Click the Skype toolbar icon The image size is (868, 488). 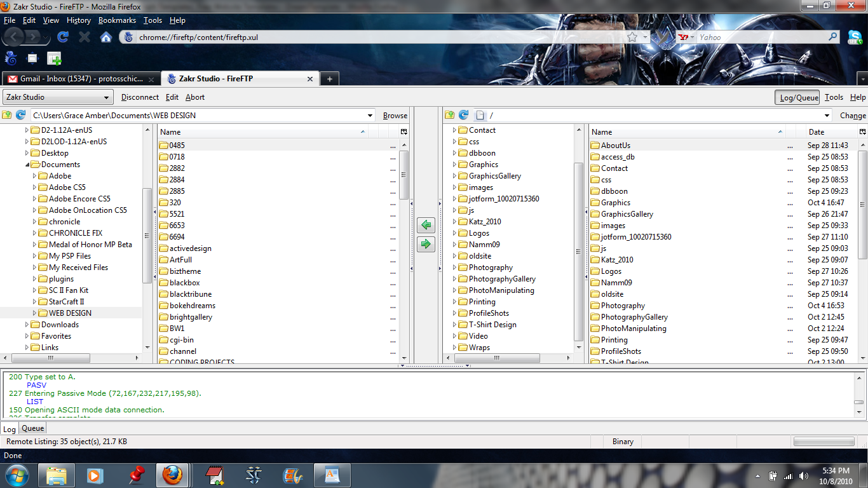coord(855,37)
